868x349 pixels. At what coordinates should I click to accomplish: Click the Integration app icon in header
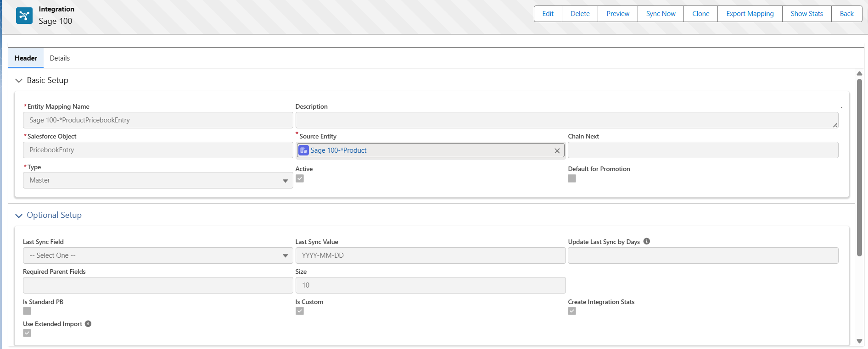(x=24, y=16)
